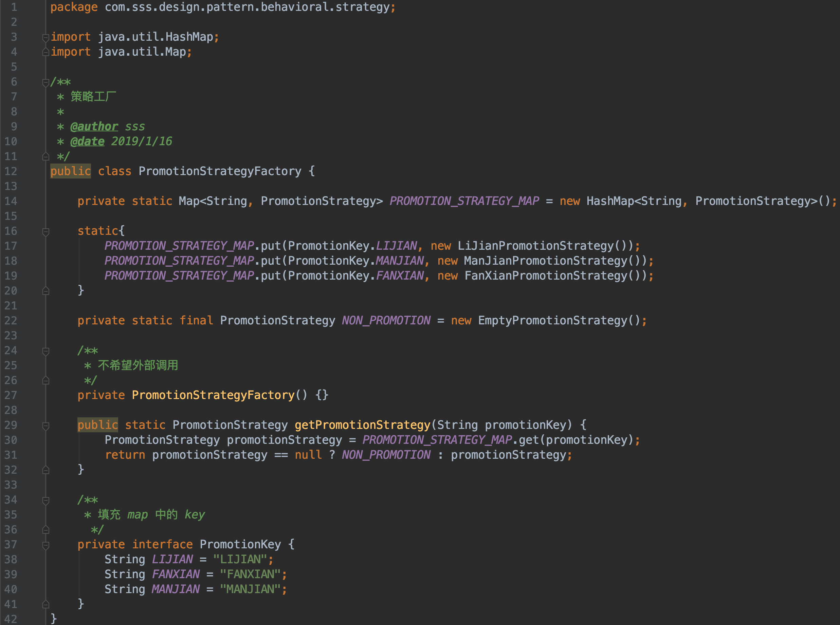The height and width of the screenshot is (625, 840).
Task: Click the highlighted public keyword at line 12
Action: point(70,171)
